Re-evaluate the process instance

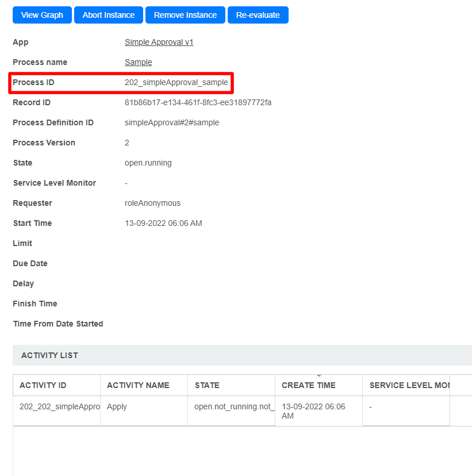coord(258,15)
